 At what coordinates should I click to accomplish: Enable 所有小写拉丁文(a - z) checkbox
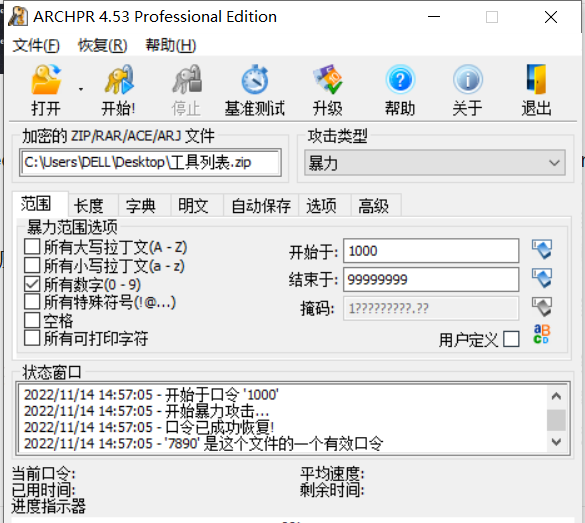(32, 266)
